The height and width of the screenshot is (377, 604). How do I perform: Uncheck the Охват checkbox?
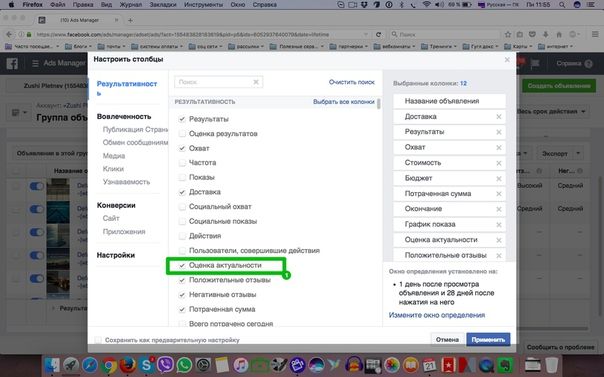pyautogui.click(x=182, y=148)
